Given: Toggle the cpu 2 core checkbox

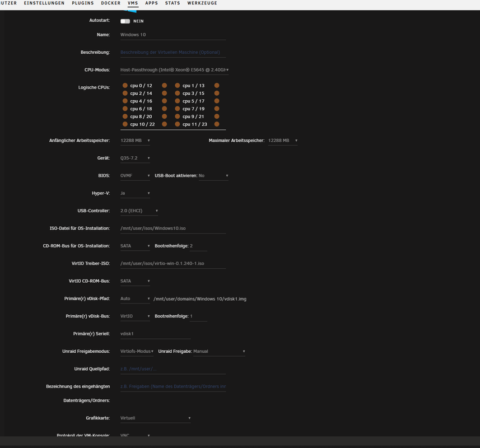Looking at the screenshot, I should click(x=125, y=93).
